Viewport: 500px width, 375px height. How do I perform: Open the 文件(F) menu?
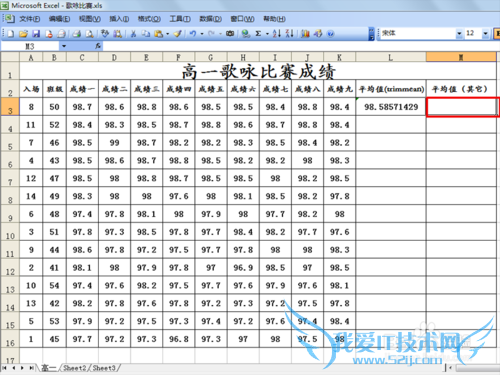[29, 19]
